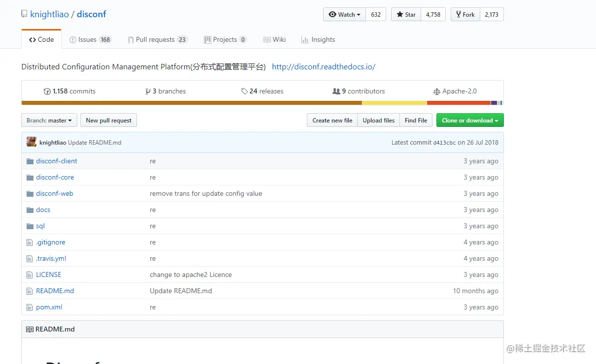The height and width of the screenshot is (364, 596).
Task: Open commit 'change to apache2 Licence'
Action: click(x=191, y=274)
